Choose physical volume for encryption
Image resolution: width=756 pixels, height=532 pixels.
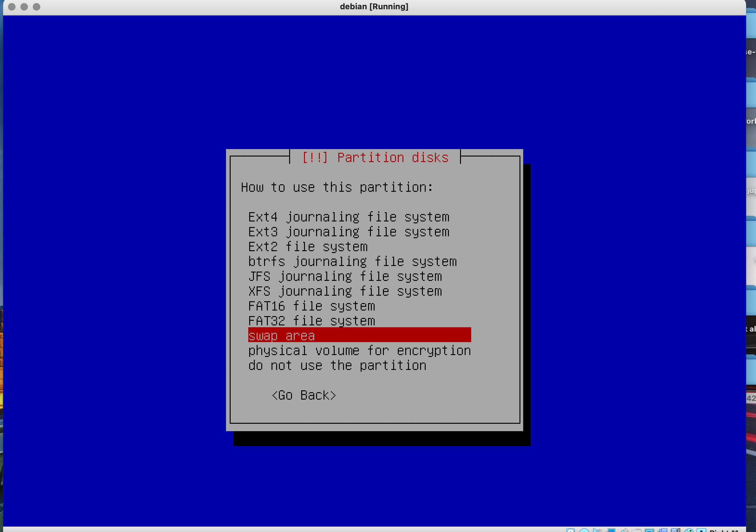click(x=359, y=351)
